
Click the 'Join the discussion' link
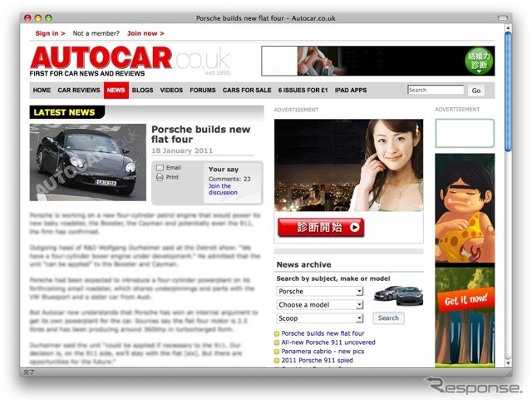coord(223,190)
